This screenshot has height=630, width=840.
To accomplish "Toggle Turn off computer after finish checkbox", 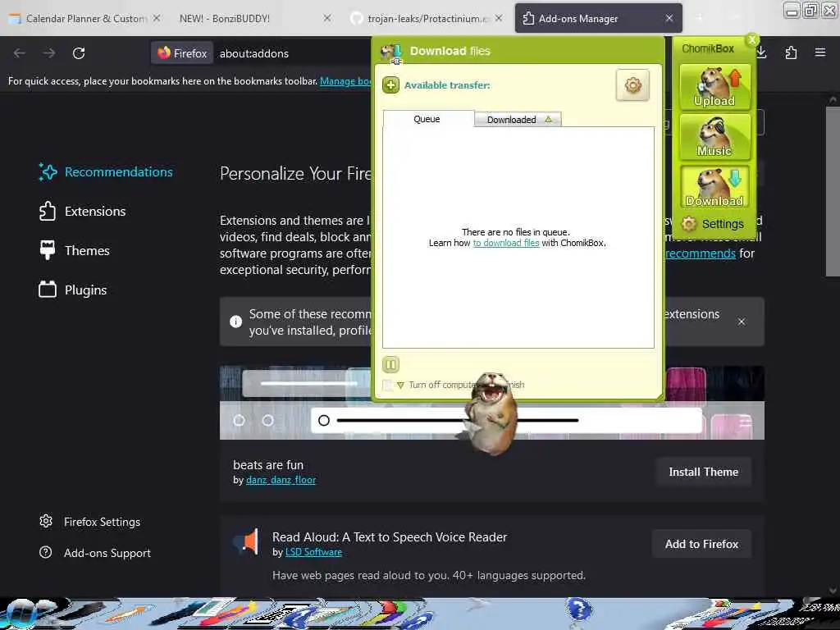I will click(x=387, y=386).
